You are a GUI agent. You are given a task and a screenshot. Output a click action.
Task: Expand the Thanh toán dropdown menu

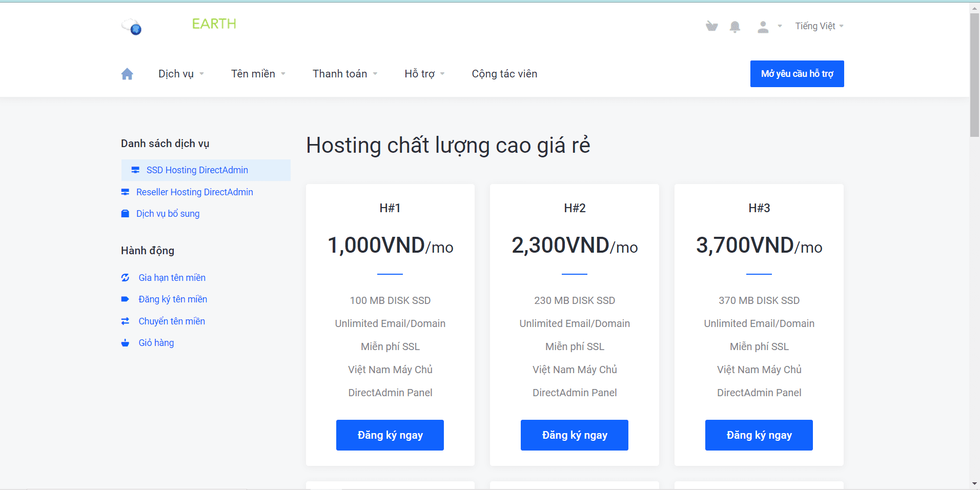click(345, 74)
